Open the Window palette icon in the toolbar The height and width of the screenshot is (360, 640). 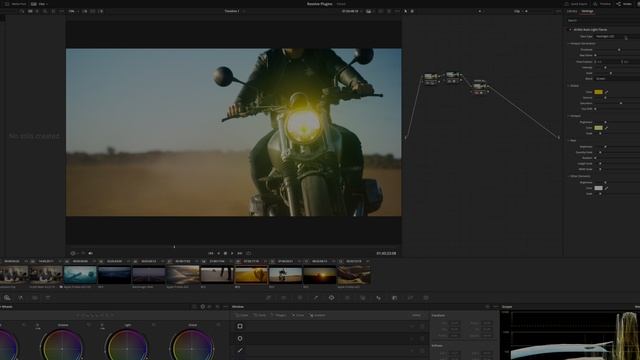point(331,298)
